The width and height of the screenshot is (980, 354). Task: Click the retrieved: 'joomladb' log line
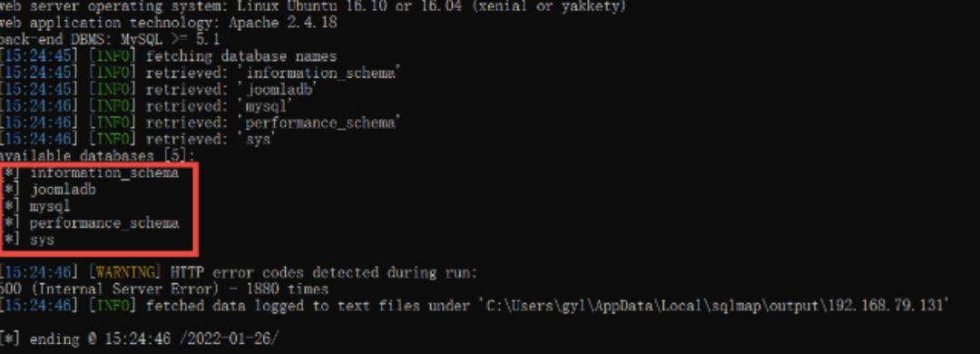click(160, 90)
